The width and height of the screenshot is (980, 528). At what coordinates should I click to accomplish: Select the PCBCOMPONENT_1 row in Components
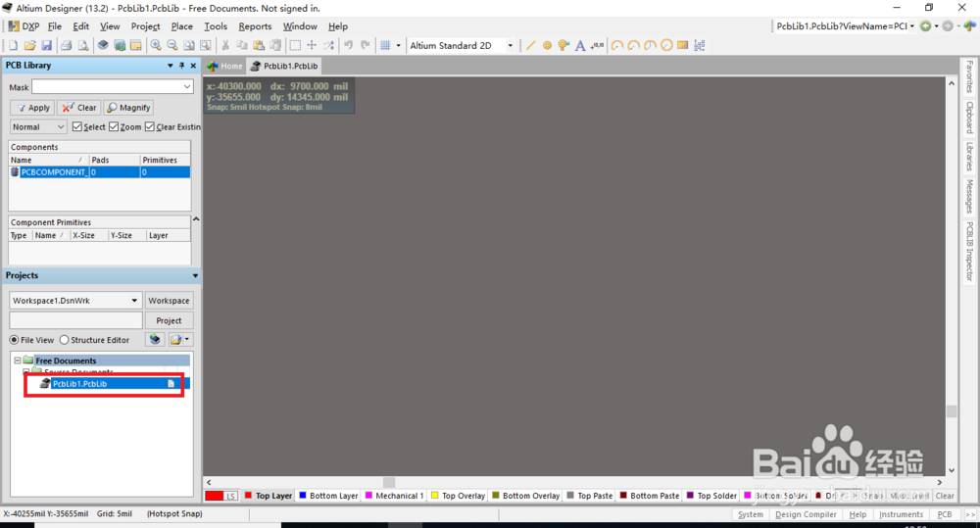point(99,171)
